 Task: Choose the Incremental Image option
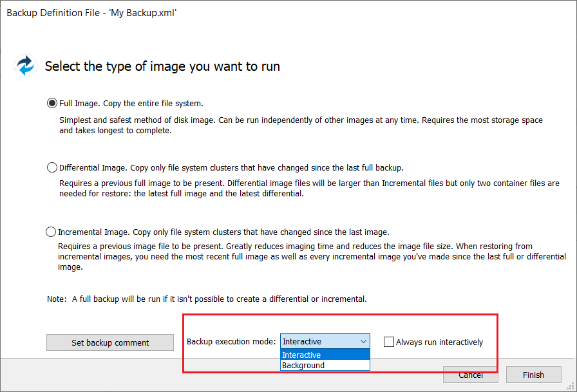point(51,232)
